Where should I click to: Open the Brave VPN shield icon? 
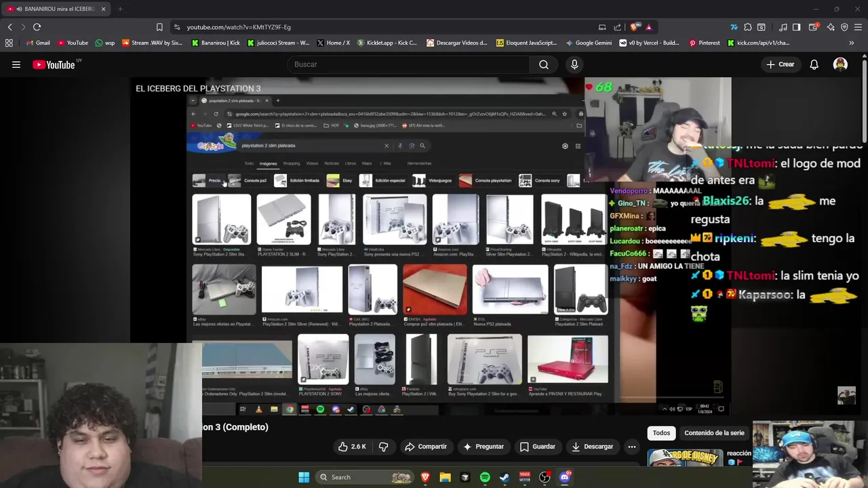[x=844, y=27]
